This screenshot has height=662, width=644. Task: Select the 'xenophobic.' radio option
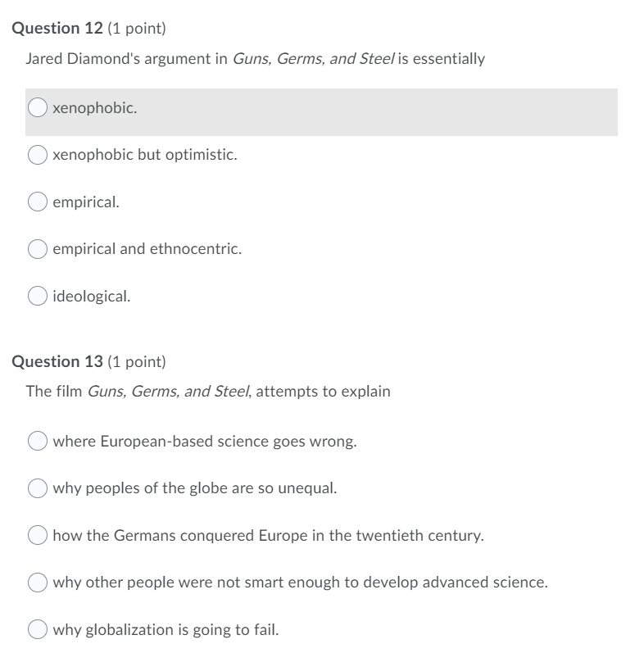(x=37, y=107)
